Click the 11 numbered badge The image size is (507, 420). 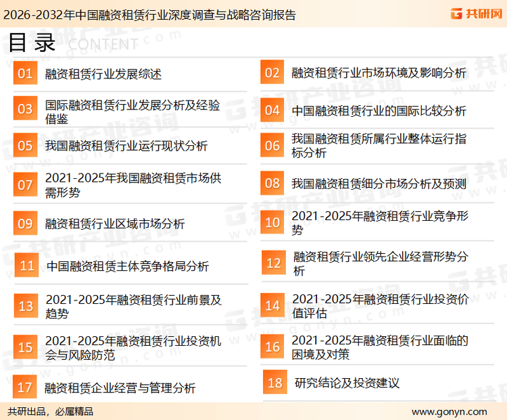pos(27,265)
